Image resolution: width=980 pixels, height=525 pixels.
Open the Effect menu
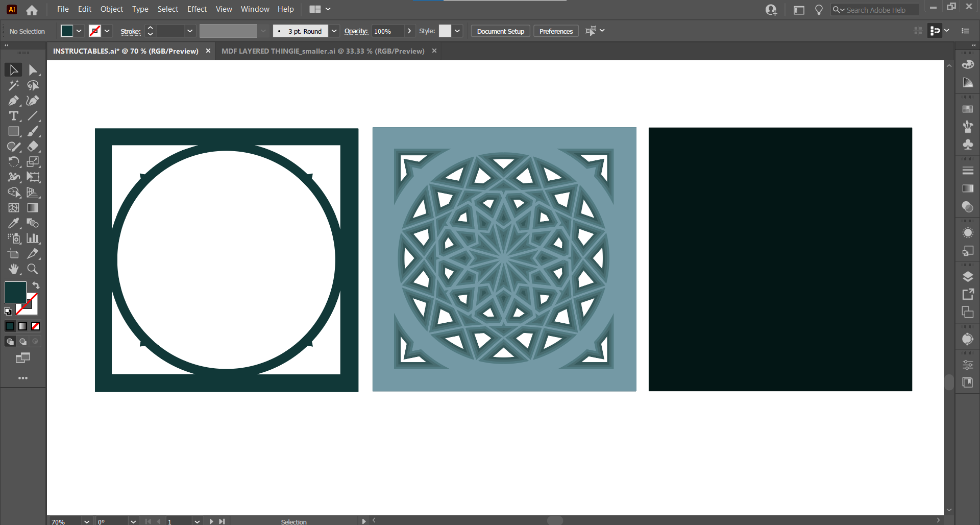click(x=197, y=9)
